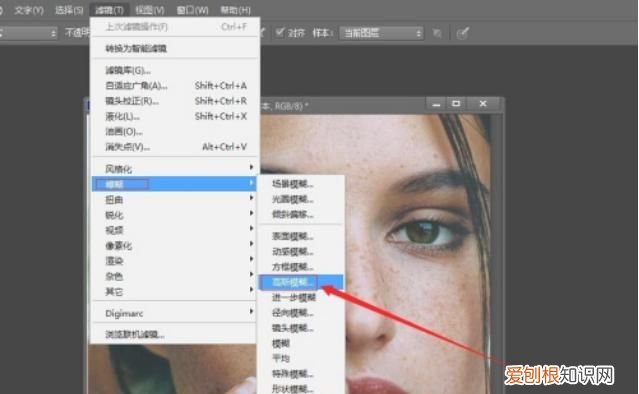Open the 帮助(H) menu

tap(235, 10)
